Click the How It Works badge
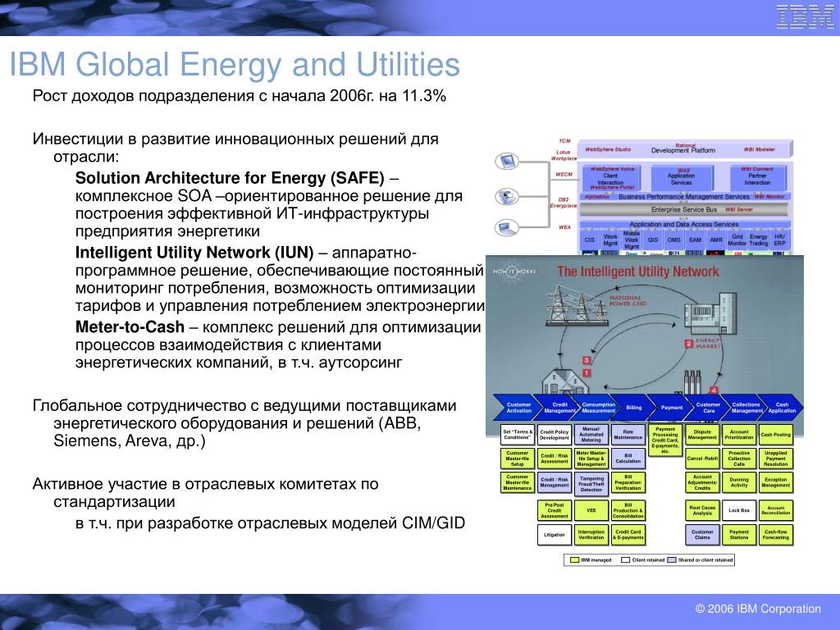This screenshot has width=840, height=630. [514, 271]
